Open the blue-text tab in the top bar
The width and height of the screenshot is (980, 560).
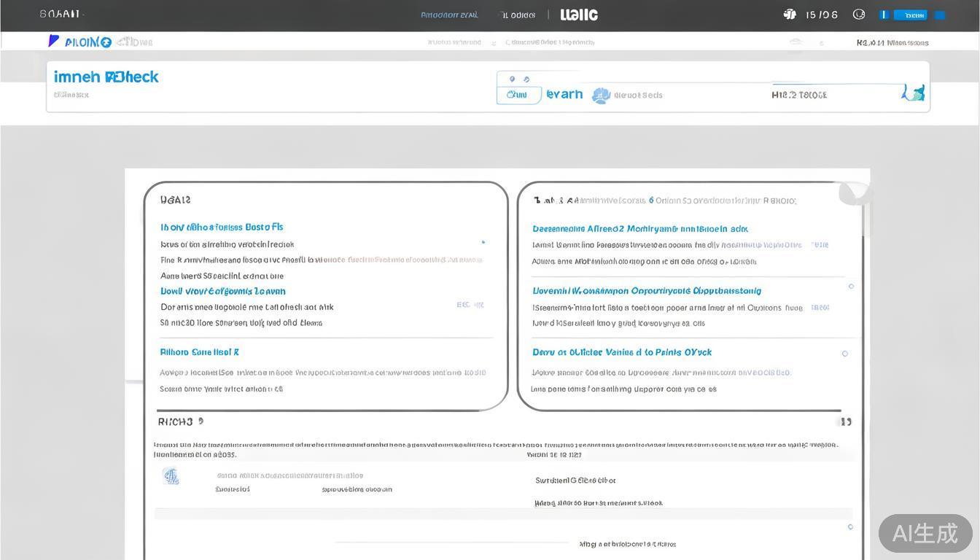click(449, 15)
